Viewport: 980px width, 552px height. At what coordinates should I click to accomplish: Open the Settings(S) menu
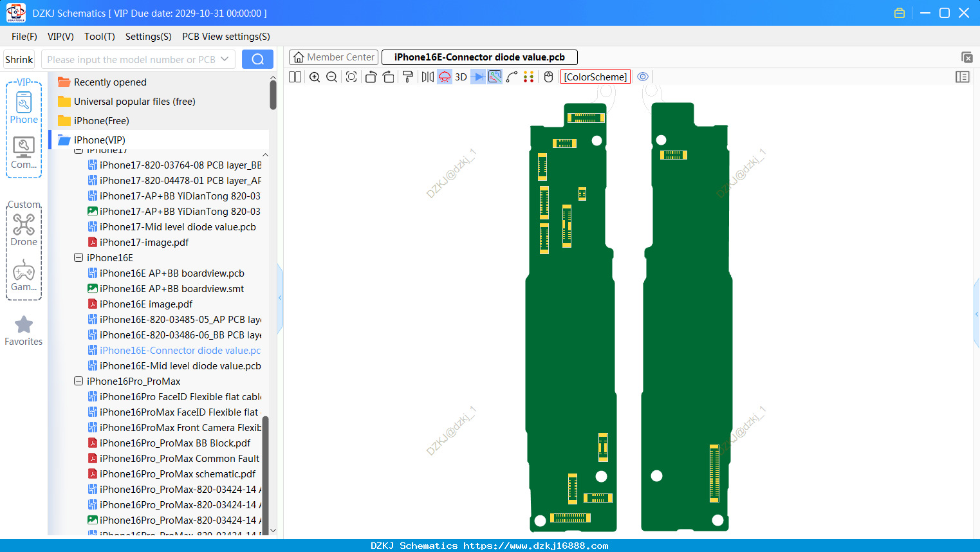[149, 37]
